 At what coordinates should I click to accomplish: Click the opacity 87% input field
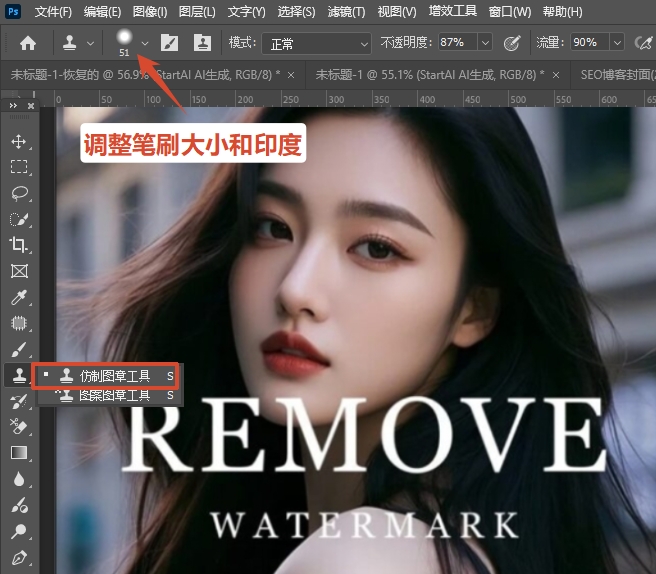tap(457, 42)
